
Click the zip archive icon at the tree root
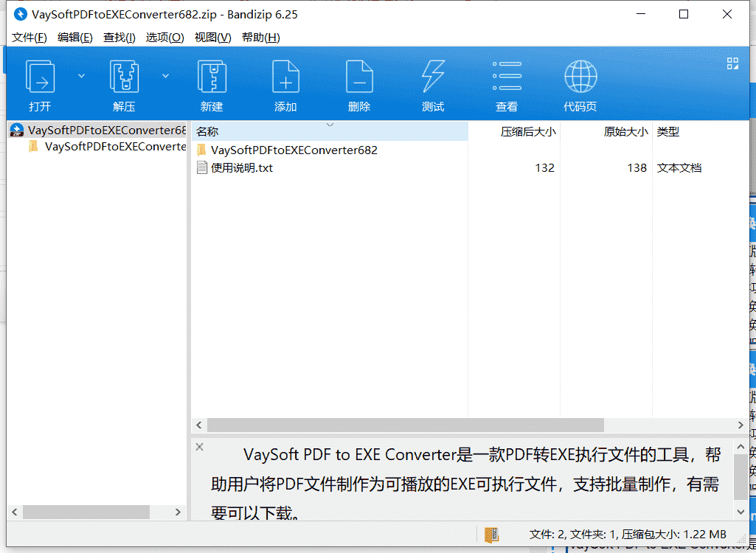click(17, 131)
